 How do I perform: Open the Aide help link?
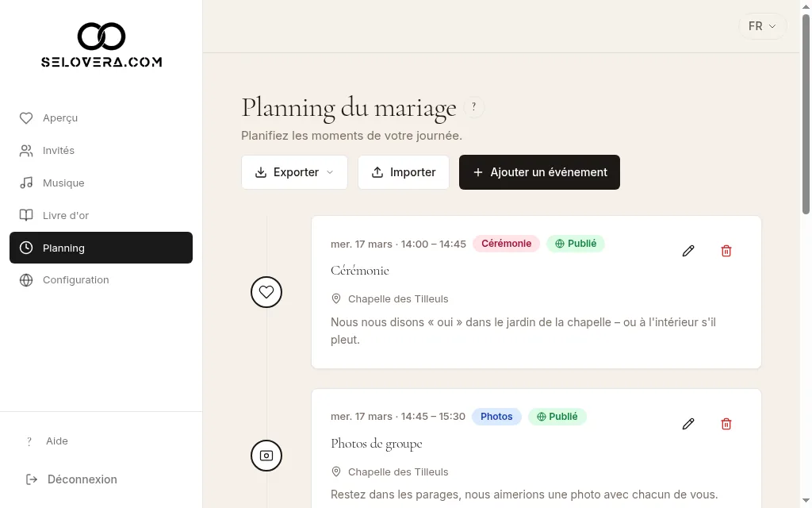57,441
